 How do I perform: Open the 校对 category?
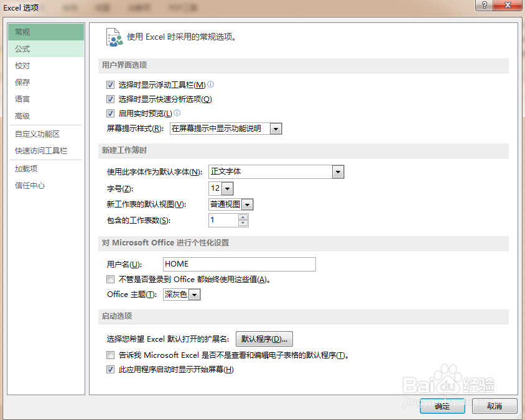point(46,65)
